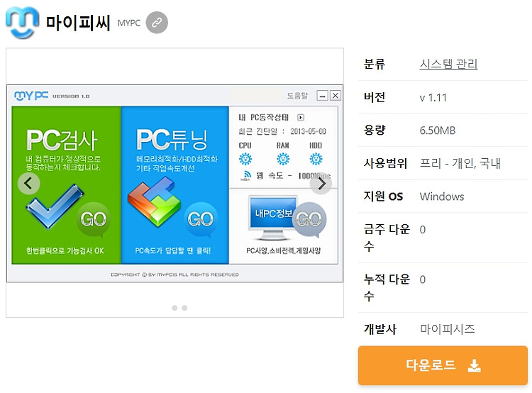The image size is (532, 393).
Task: Click the grey GO button for 내PC정보
Action: coord(309,219)
